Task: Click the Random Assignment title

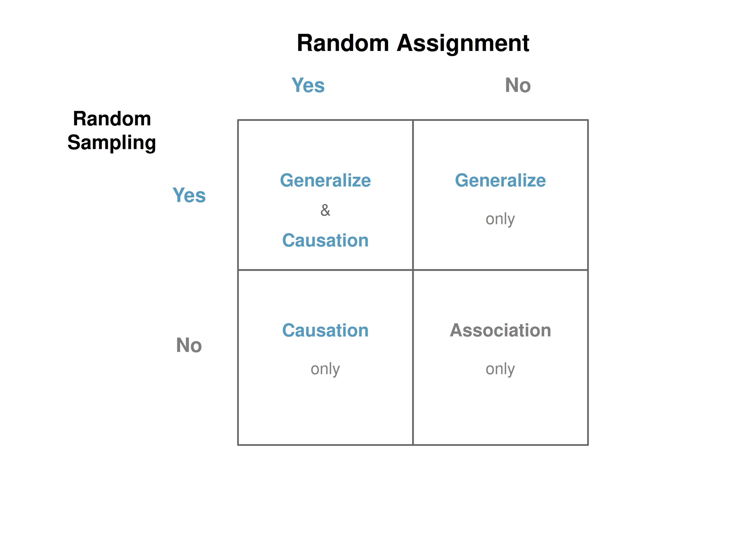Action: pyautogui.click(x=413, y=43)
